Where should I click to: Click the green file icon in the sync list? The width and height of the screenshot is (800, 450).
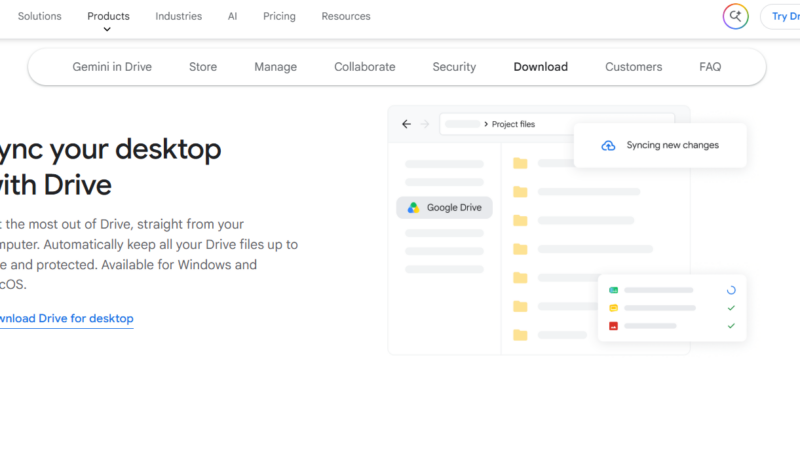pos(613,290)
